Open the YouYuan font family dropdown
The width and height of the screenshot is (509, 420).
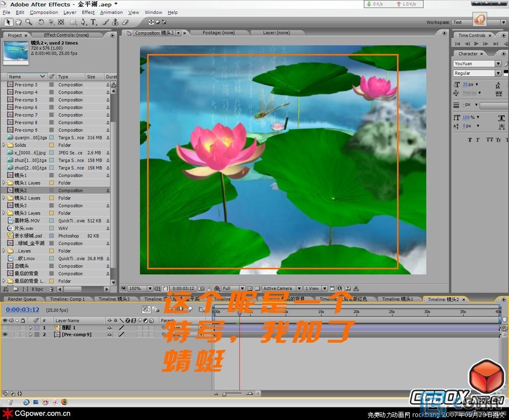498,64
